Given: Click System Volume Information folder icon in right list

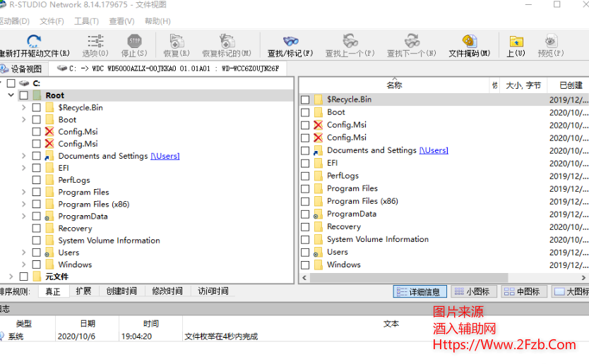Looking at the screenshot, I should [x=319, y=239].
